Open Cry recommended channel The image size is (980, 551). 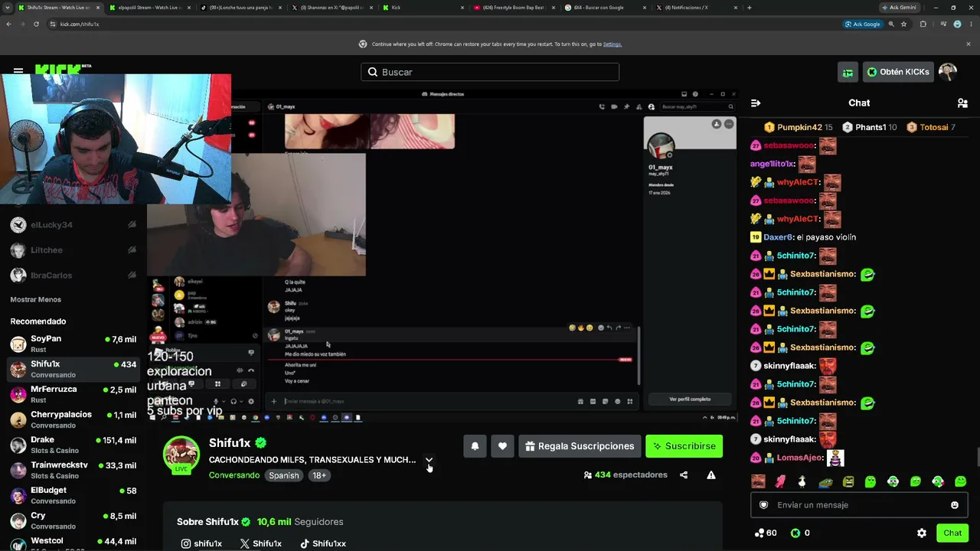[73, 520]
